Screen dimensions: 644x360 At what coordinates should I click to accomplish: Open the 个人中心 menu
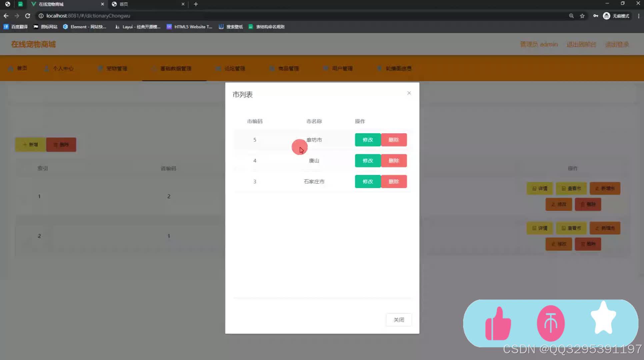click(59, 68)
